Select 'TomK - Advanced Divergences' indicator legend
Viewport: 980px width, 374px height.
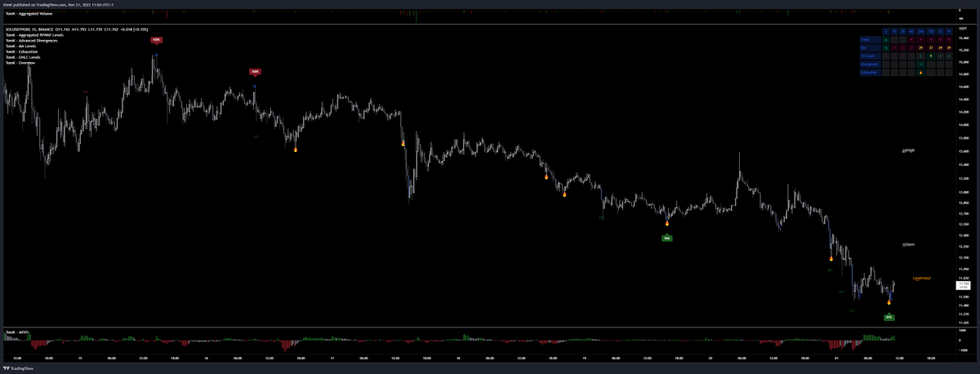tap(32, 41)
